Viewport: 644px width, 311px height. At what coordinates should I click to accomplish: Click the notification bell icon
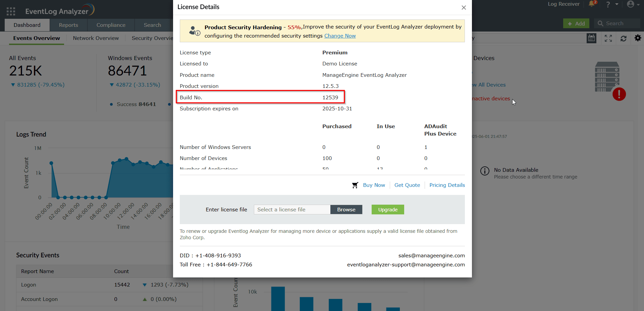592,4
